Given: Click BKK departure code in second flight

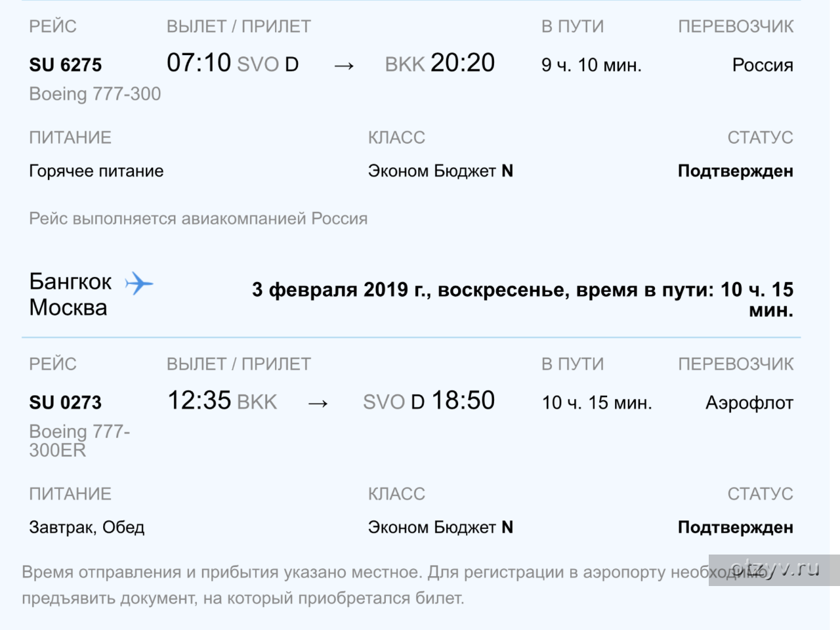Looking at the screenshot, I should 257,402.
